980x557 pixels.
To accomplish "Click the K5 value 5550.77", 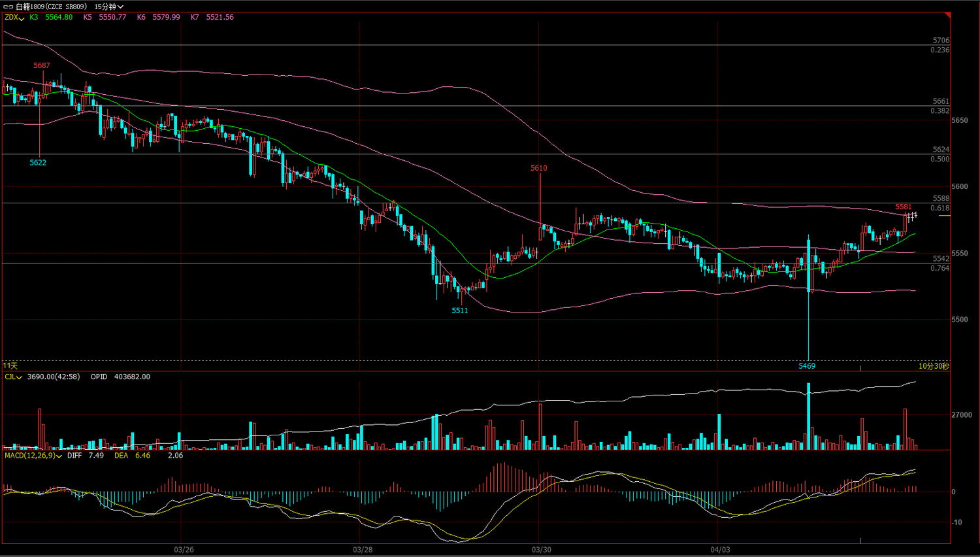I will point(112,18).
